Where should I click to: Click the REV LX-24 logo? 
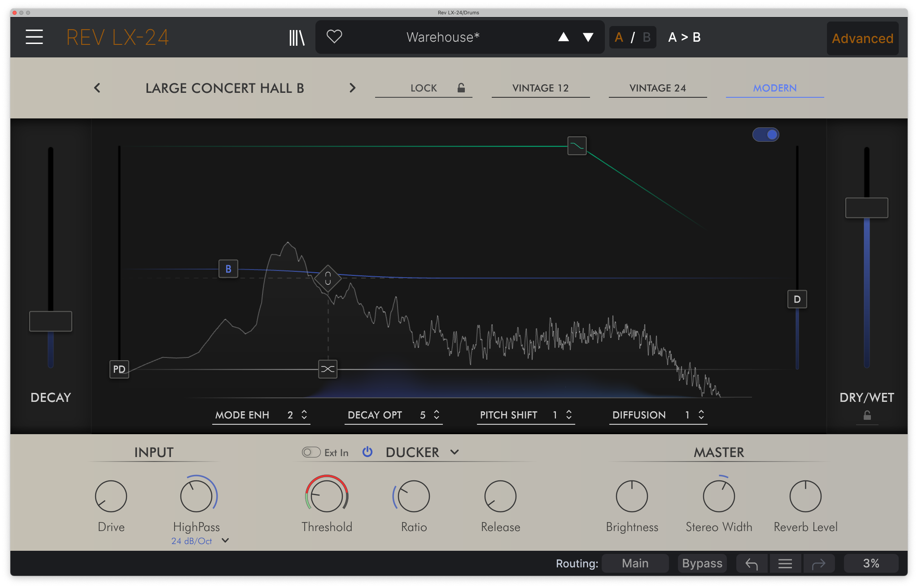(x=118, y=37)
